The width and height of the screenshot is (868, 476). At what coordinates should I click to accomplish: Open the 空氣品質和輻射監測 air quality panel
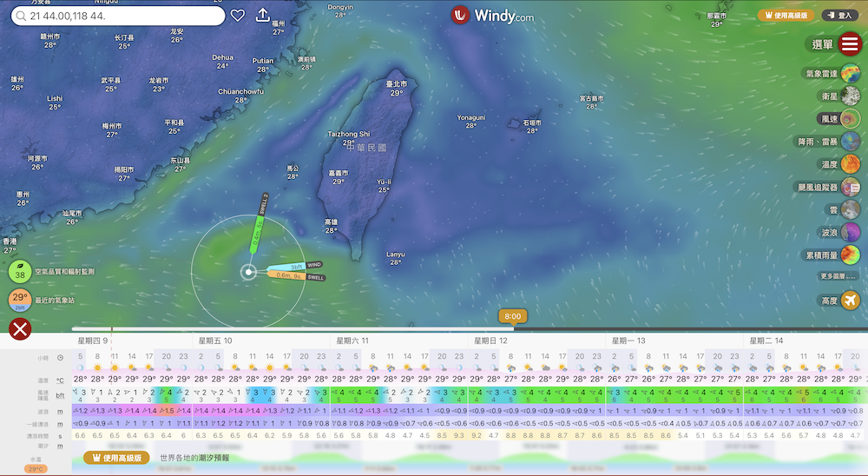(x=21, y=271)
